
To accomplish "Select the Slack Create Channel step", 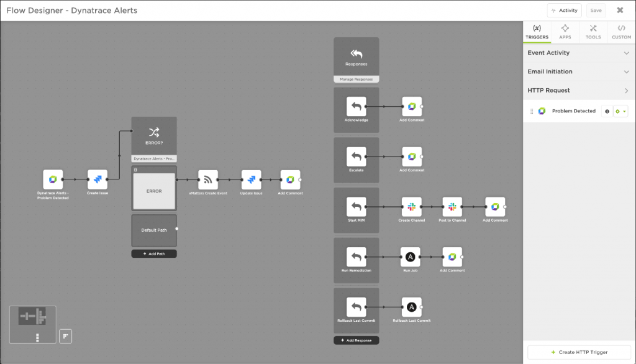I will pyautogui.click(x=412, y=207).
